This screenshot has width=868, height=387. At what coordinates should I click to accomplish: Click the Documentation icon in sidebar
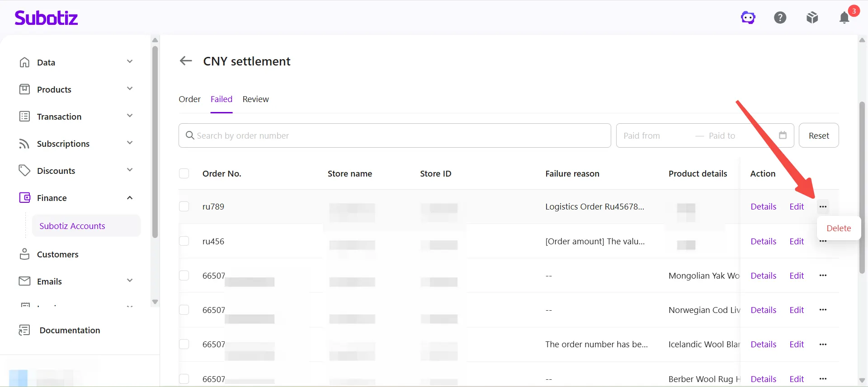24,330
